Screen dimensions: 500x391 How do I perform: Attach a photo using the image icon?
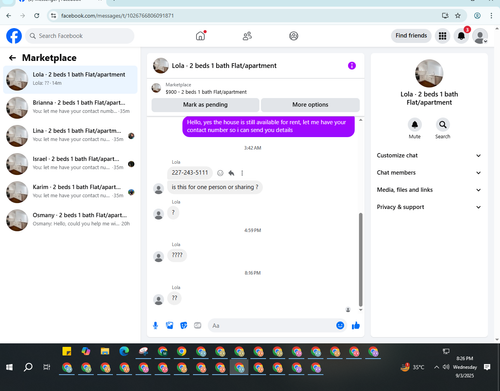tap(170, 325)
